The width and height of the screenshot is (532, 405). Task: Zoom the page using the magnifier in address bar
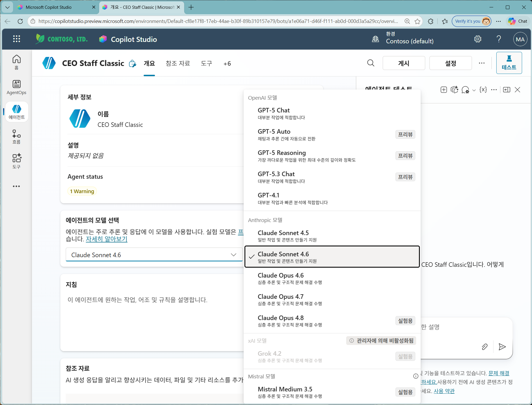[407, 21]
